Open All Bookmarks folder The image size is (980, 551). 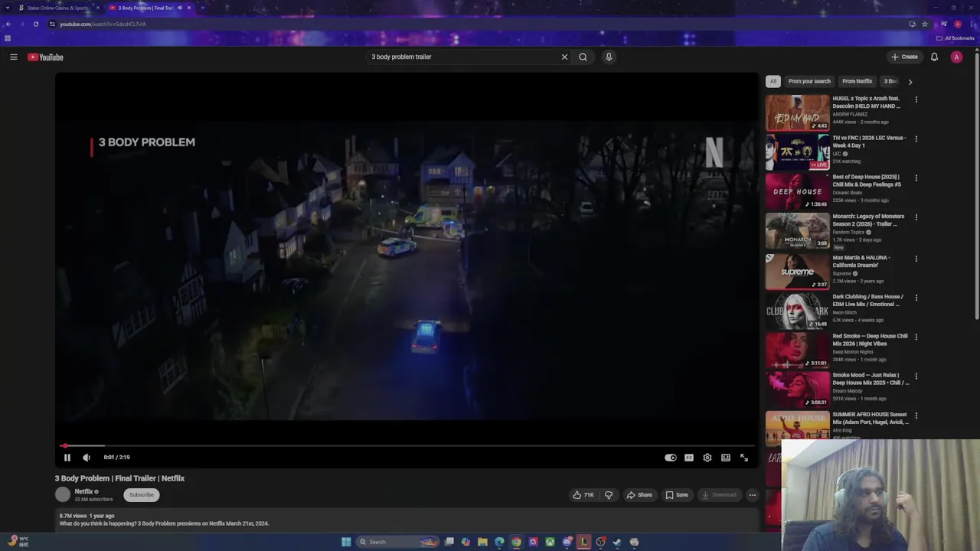pyautogui.click(x=955, y=38)
